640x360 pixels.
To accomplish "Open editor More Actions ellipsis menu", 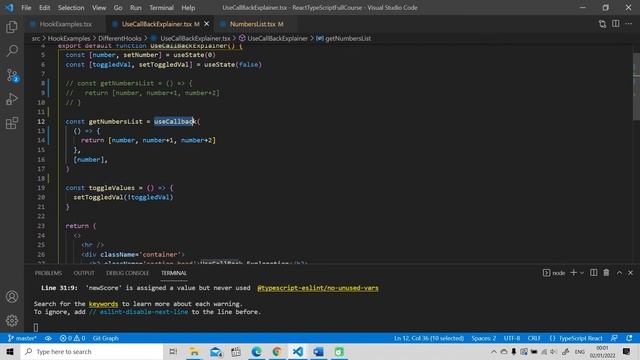I will pyautogui.click(x=629, y=24).
